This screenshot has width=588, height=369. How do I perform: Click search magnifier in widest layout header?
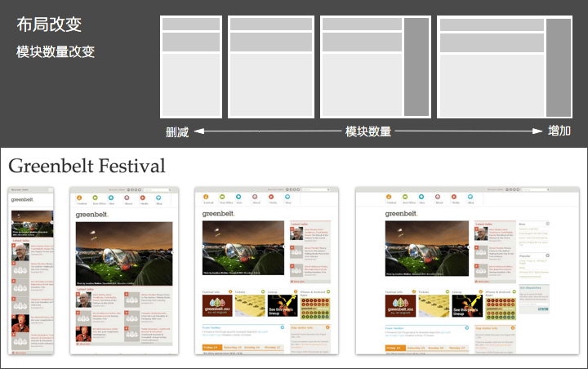tap(547, 189)
